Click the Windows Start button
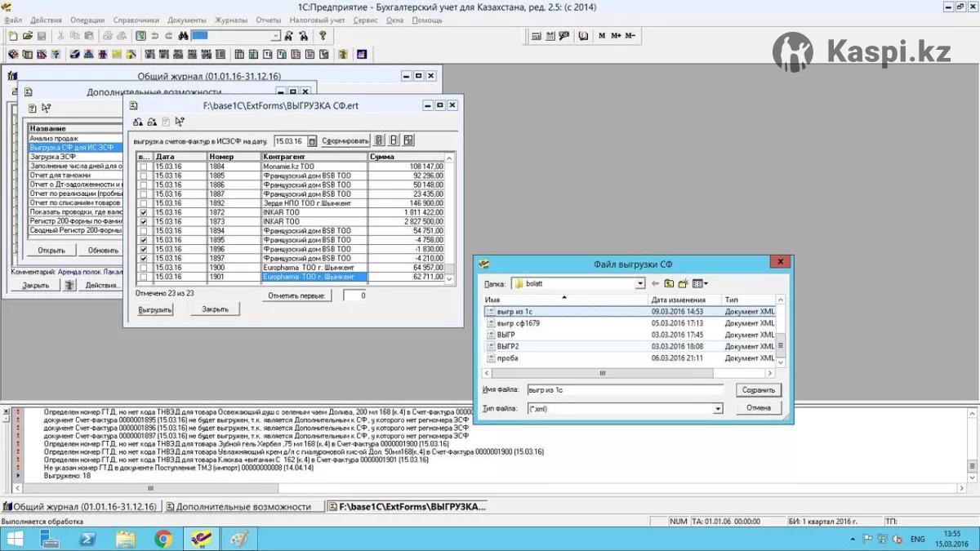Viewport: 980px width, 551px height. pyautogui.click(x=15, y=539)
